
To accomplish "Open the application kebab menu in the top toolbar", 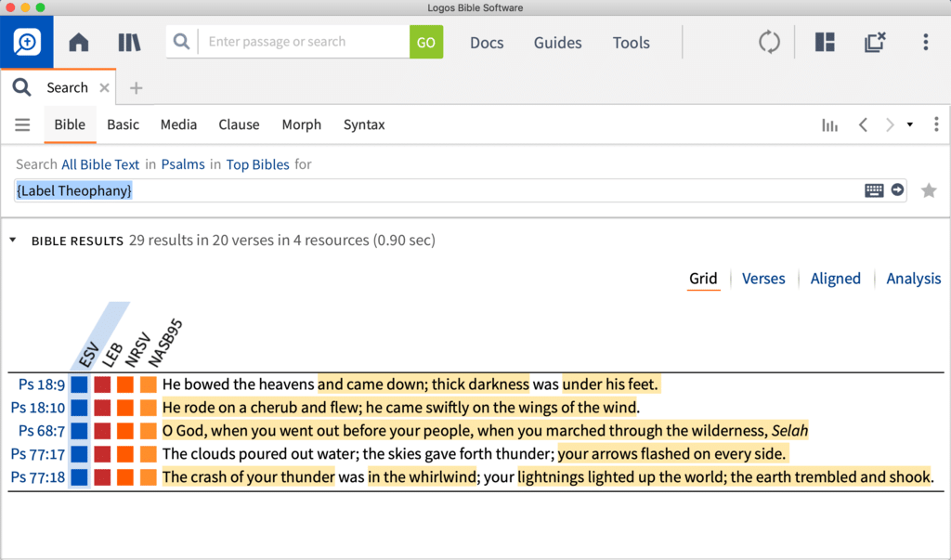I will [x=926, y=42].
